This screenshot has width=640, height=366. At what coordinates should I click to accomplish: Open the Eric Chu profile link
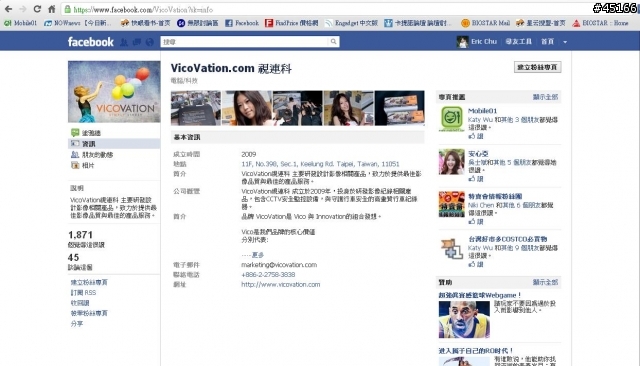click(484, 42)
